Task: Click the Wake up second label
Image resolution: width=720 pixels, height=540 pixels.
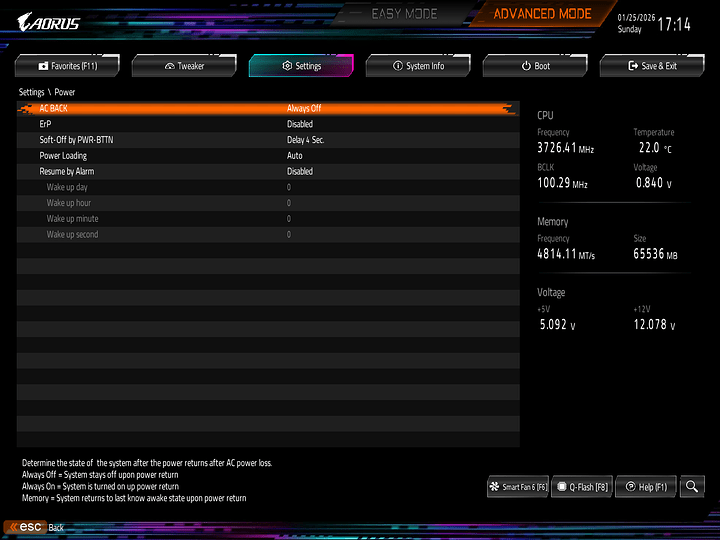Action: [x=72, y=235]
